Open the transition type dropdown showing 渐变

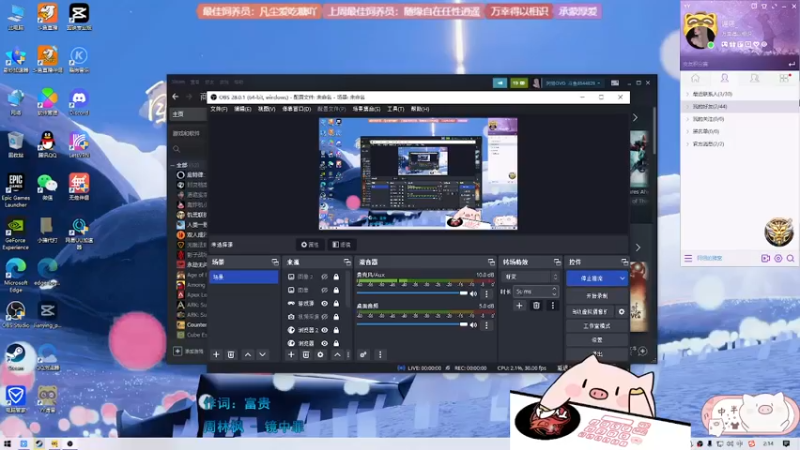pyautogui.click(x=531, y=277)
